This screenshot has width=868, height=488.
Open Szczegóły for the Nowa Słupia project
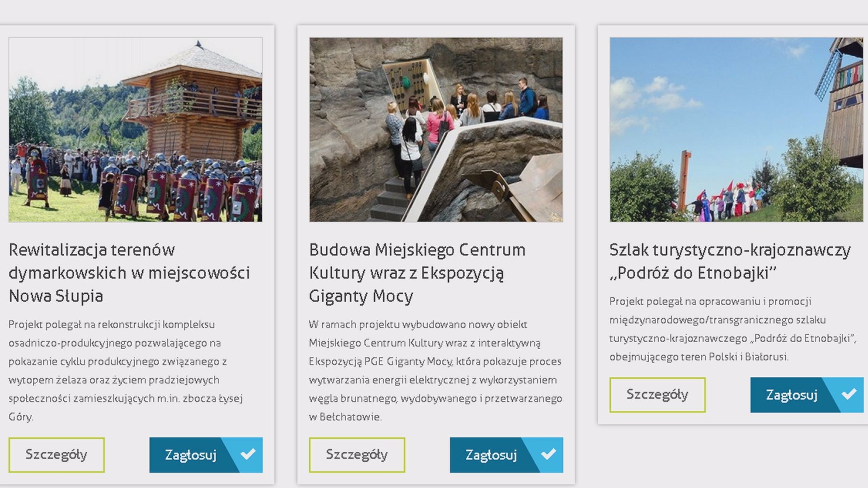click(x=57, y=455)
